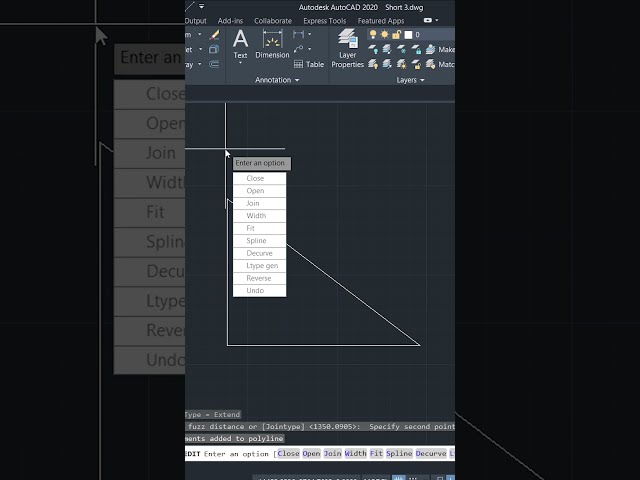Click Thaw All Layers icon
Viewport: 640px width, 480px height.
(x=402, y=64)
